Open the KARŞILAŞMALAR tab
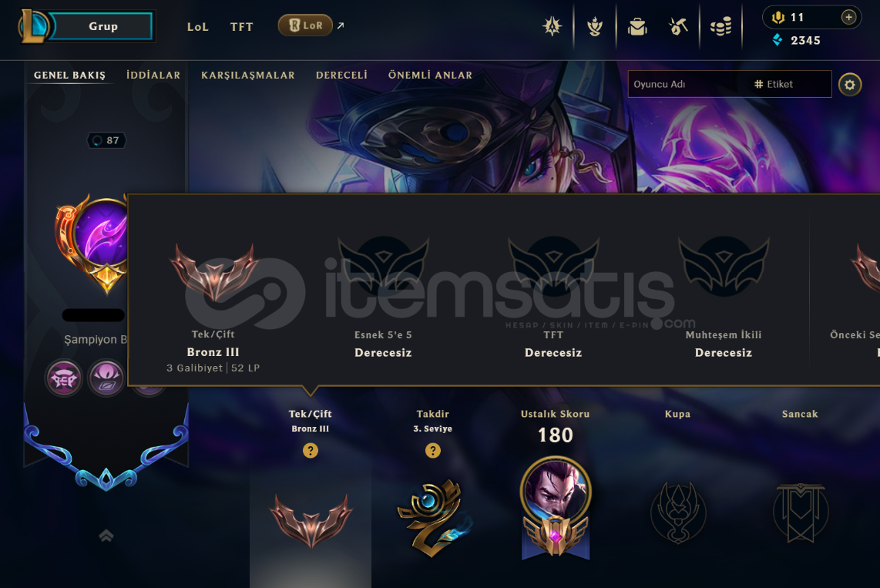 [247, 76]
